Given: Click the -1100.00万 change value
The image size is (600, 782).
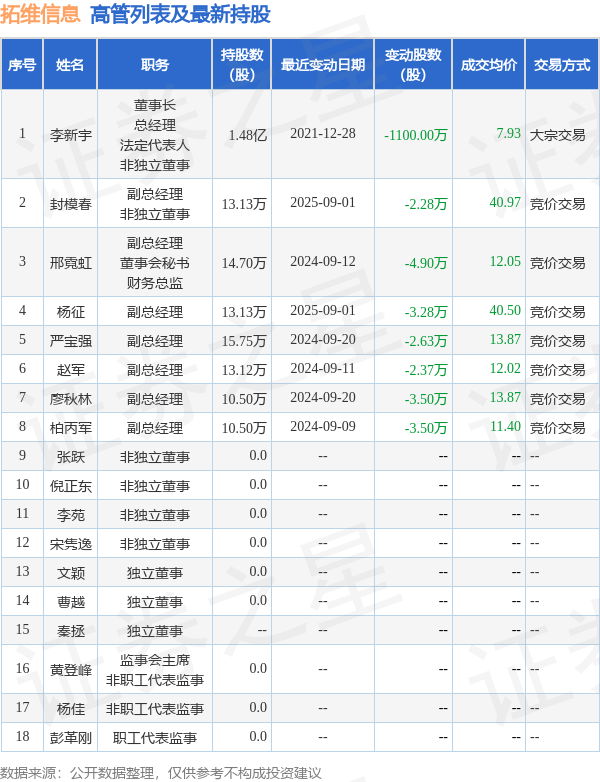Looking at the screenshot, I should pos(415,135).
